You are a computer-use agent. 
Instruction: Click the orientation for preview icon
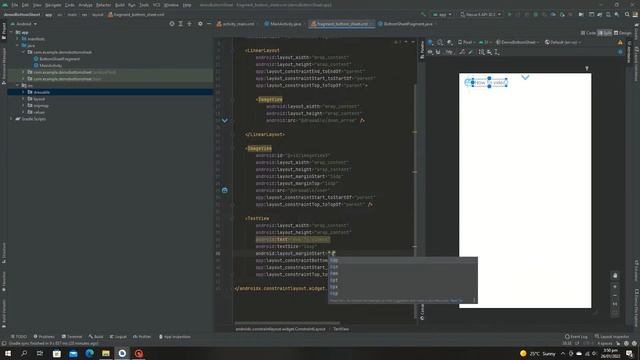point(440,42)
